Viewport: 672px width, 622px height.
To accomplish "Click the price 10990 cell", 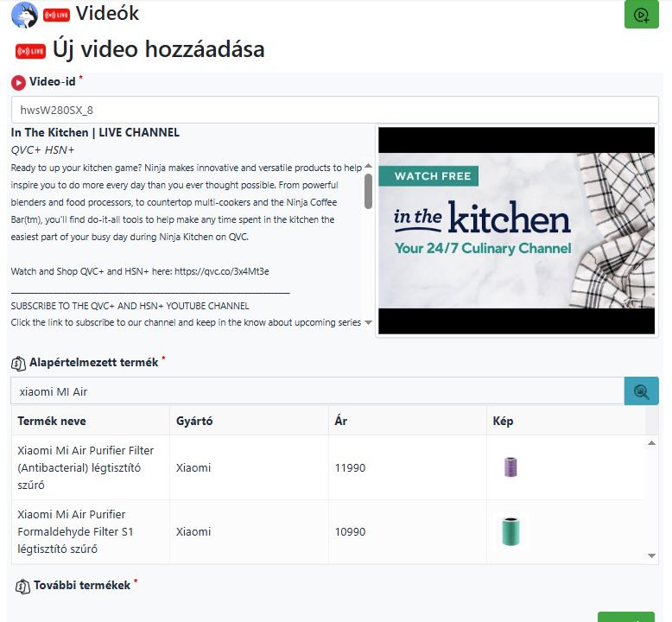I will point(408,532).
